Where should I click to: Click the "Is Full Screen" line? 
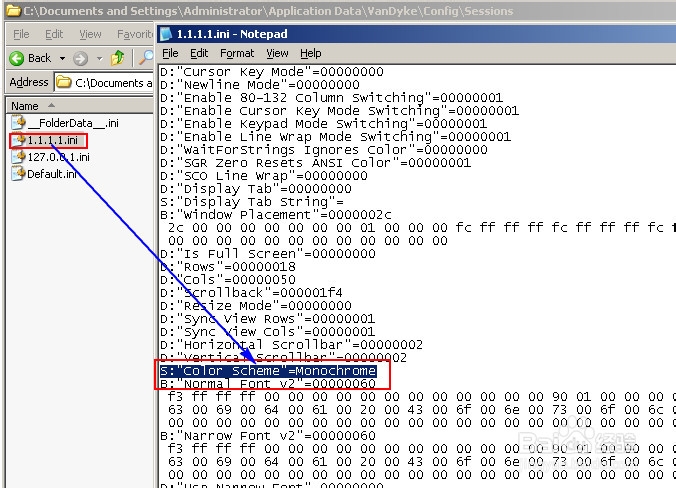[x=268, y=253]
